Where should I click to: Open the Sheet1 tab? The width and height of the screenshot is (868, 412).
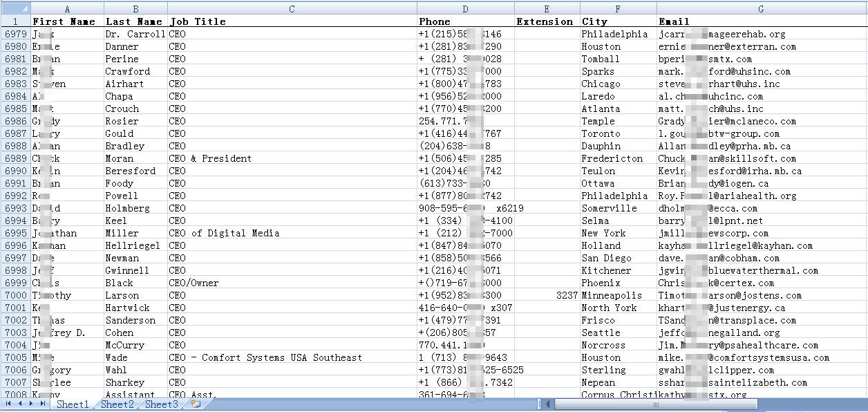[73, 404]
